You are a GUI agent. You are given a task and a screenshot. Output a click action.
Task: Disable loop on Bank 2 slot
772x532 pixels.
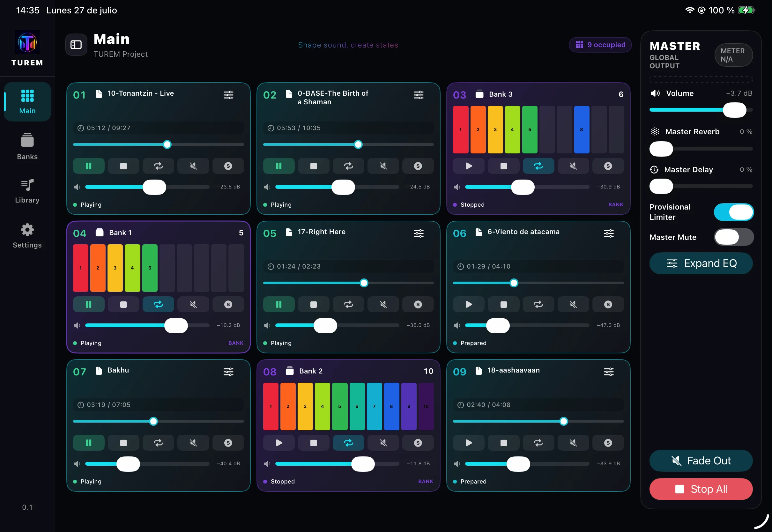point(348,443)
